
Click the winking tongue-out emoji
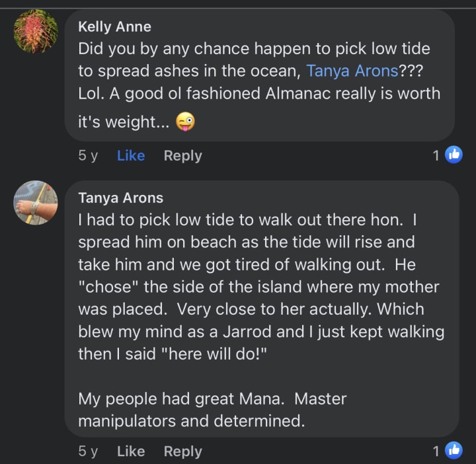coord(186,121)
